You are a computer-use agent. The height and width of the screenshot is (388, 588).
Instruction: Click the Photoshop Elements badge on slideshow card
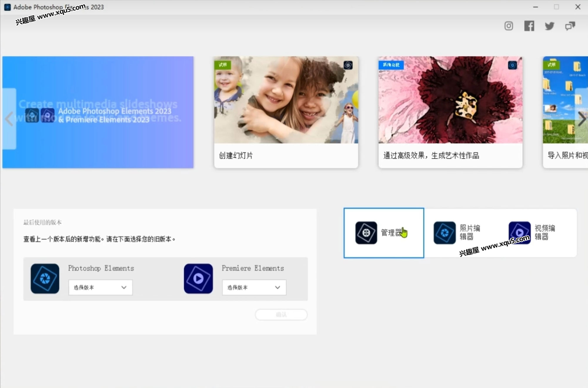point(348,65)
